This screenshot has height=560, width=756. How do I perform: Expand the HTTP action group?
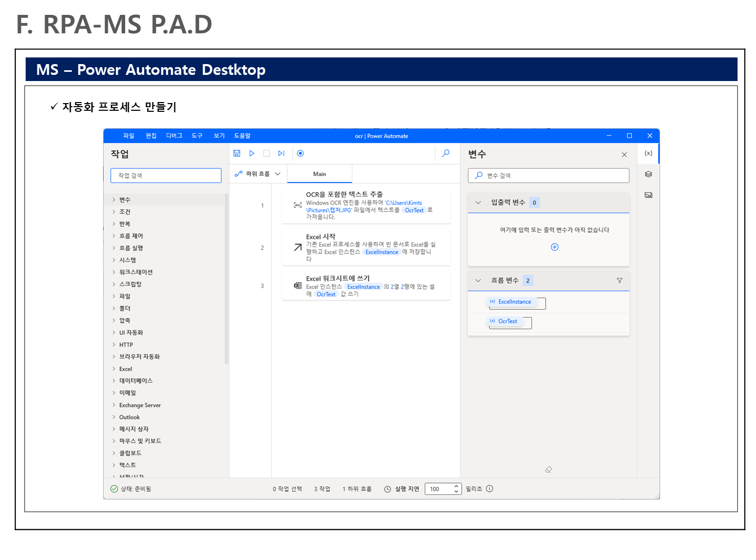click(114, 345)
